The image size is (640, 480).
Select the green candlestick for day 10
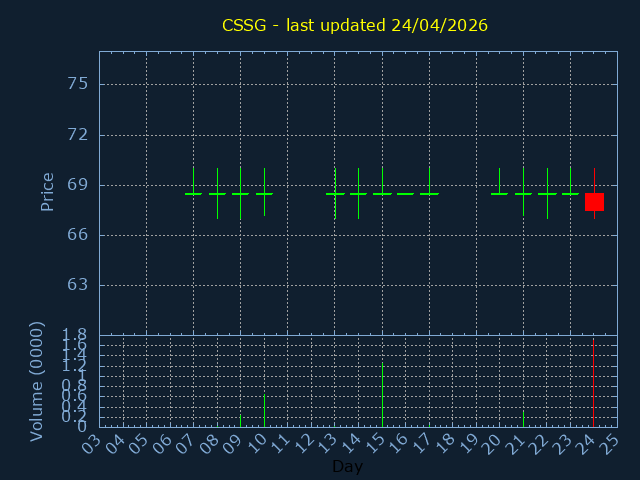click(x=264, y=193)
